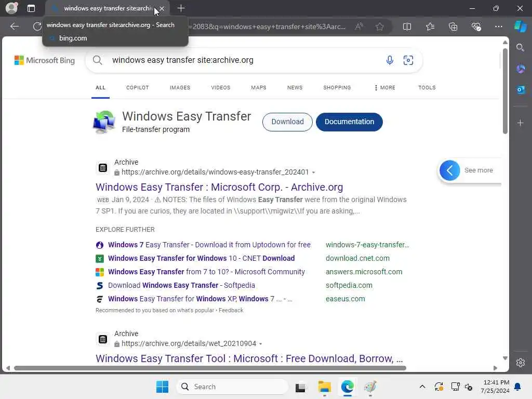
Task: Open Edge Settings and more menu
Action: (498, 26)
